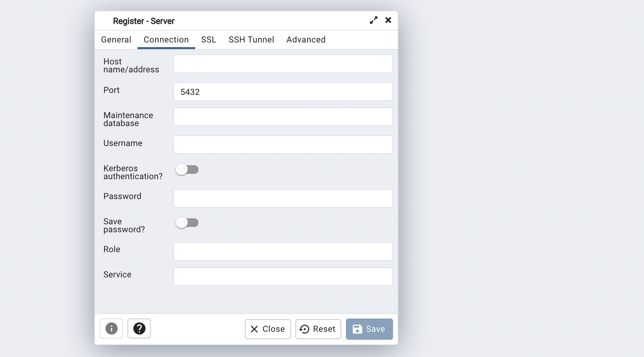644x357 pixels.
Task: Focus the Host name/address field
Action: (283, 64)
